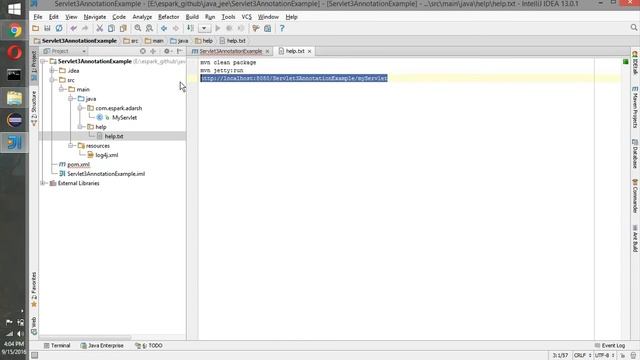This screenshot has width=640, height=360.
Task: Click UTF-8 encoding in status bar
Action: pos(604,356)
